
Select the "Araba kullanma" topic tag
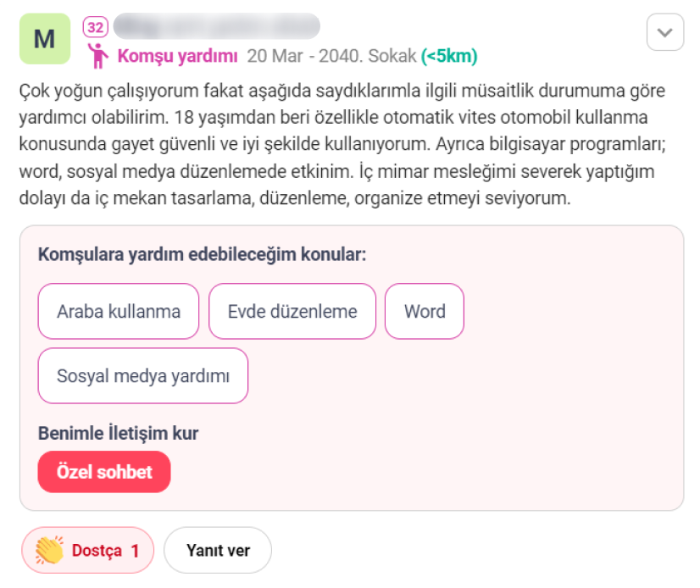[x=119, y=311]
